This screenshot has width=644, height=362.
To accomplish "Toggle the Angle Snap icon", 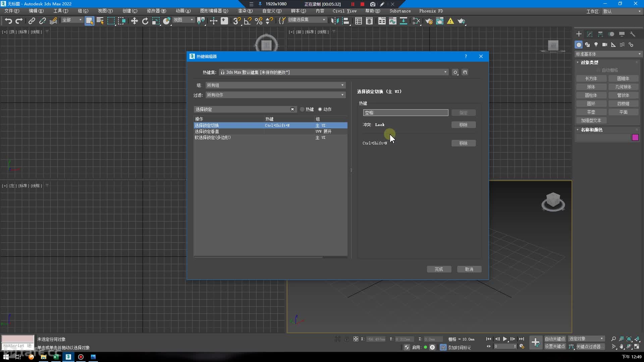I will click(248, 21).
